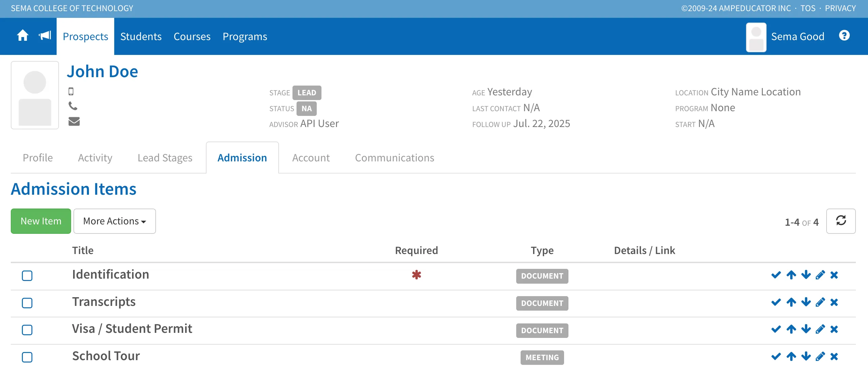Open the help question mark icon
The image size is (868, 378).
pos(844,35)
